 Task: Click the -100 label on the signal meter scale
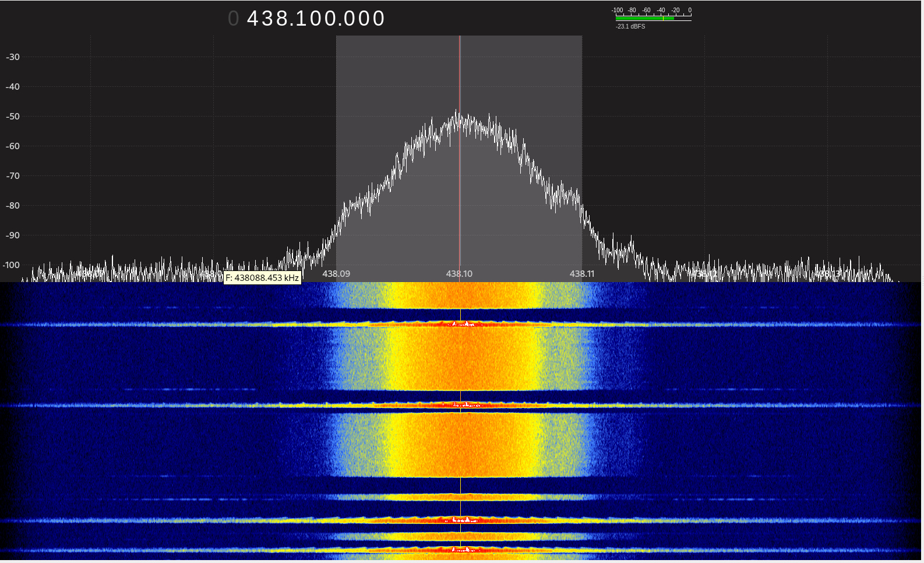(x=617, y=10)
